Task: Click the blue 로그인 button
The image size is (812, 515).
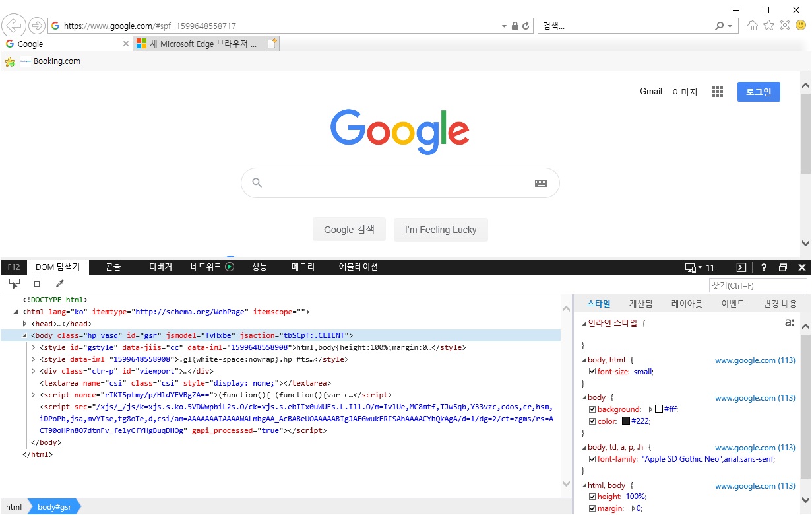Action: point(759,92)
